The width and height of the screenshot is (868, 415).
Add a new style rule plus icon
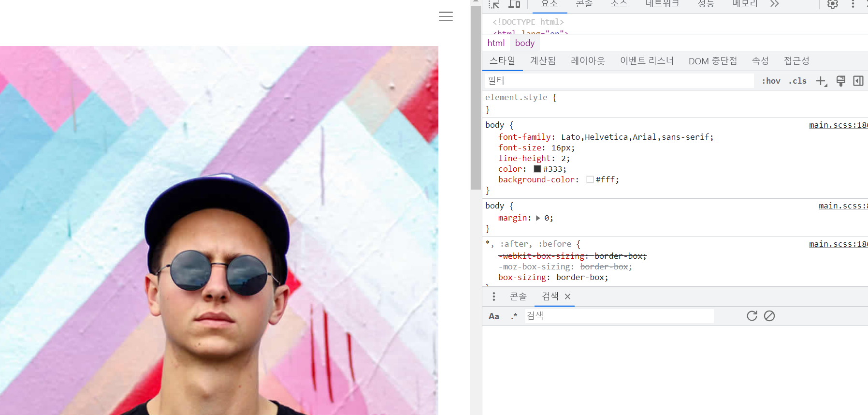[822, 81]
